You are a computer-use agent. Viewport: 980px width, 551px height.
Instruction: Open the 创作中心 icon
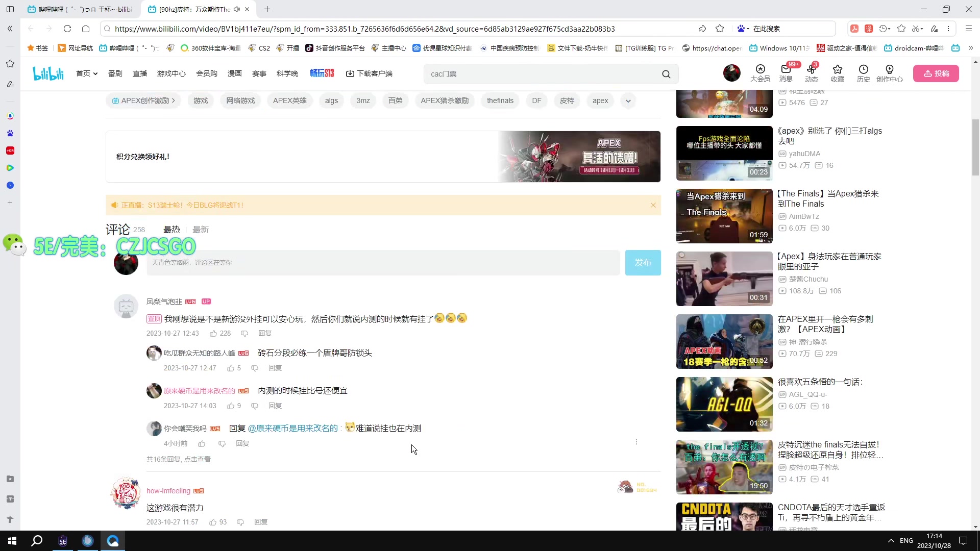click(x=890, y=73)
